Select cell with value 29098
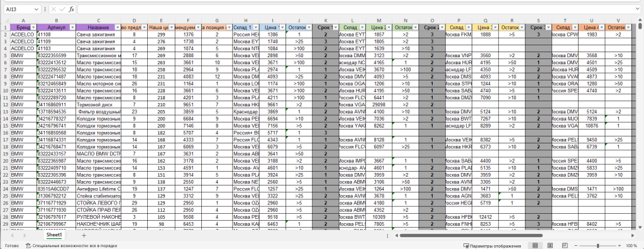The width and height of the screenshot is (644, 249). 379,104
